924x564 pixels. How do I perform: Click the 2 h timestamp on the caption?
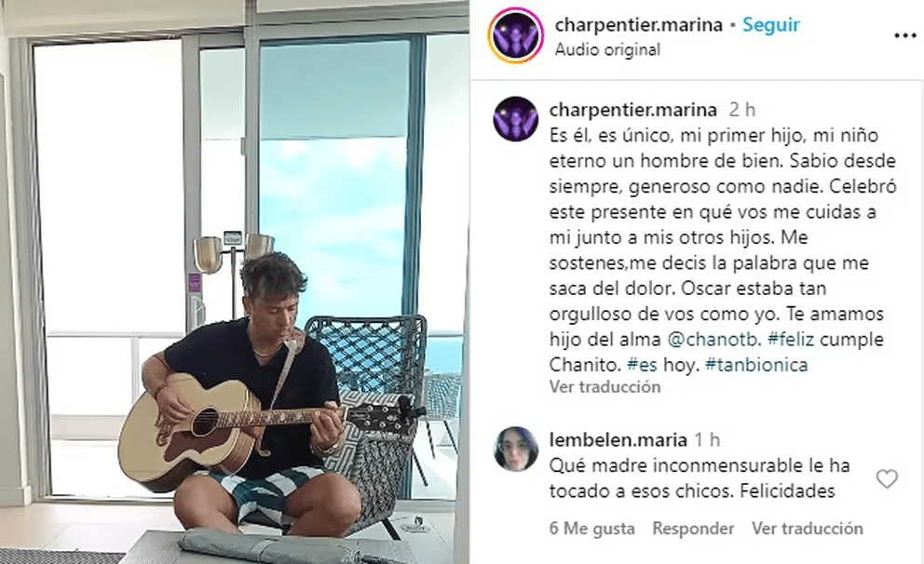742,110
